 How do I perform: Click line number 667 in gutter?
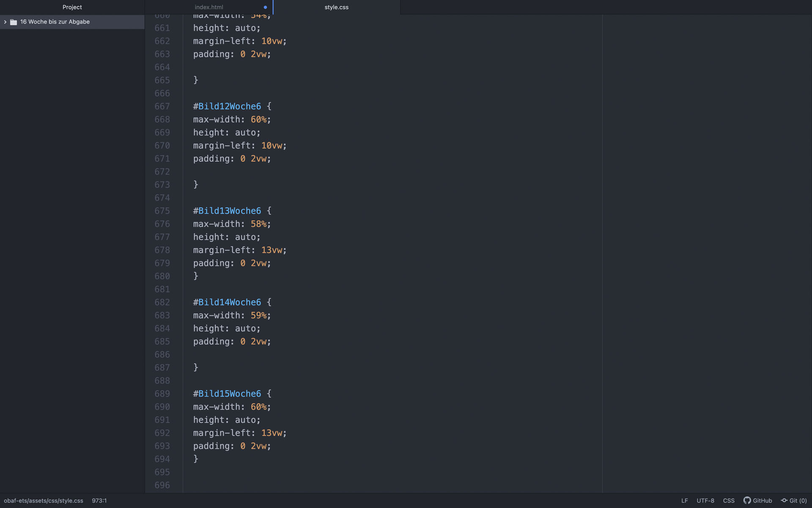click(162, 106)
